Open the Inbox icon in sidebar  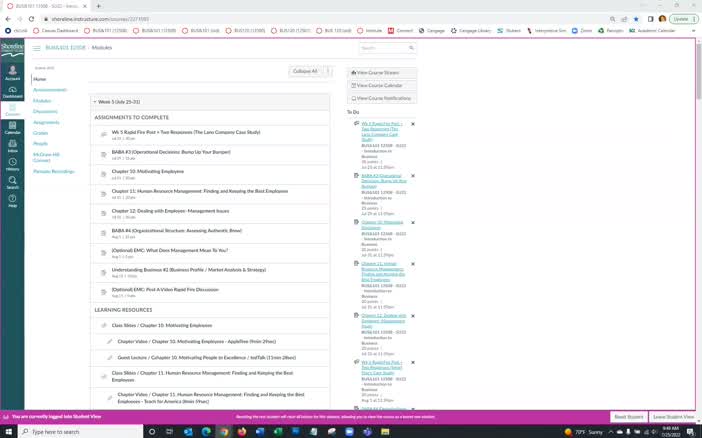pyautogui.click(x=12, y=146)
